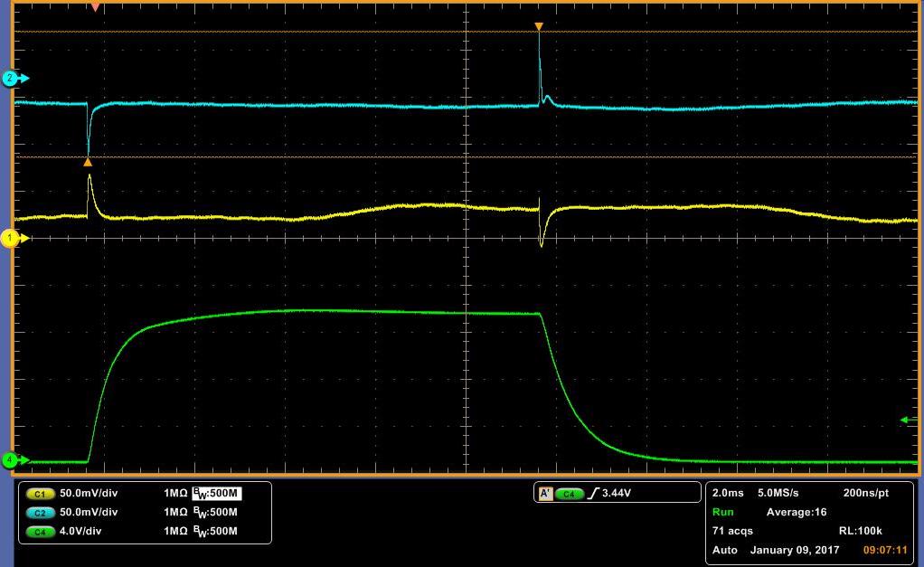Click the 2.0ms horizontal scale readout
The height and width of the screenshot is (567, 924).
[x=728, y=493]
